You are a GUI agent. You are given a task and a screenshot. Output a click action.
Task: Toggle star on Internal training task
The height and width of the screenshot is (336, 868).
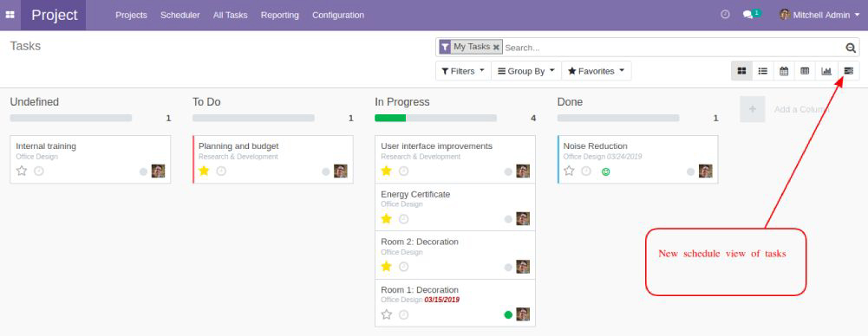pos(22,171)
